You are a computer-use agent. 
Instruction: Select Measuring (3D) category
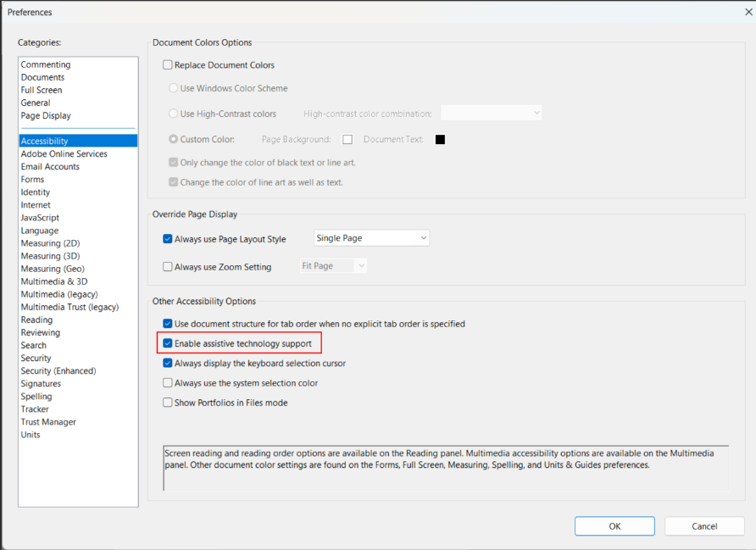[78, 256]
